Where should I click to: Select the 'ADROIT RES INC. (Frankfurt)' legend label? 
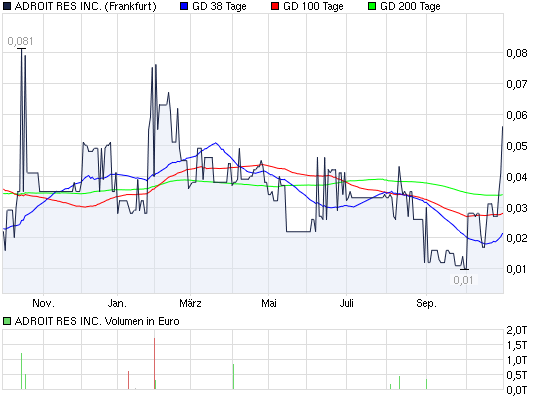[86, 6]
